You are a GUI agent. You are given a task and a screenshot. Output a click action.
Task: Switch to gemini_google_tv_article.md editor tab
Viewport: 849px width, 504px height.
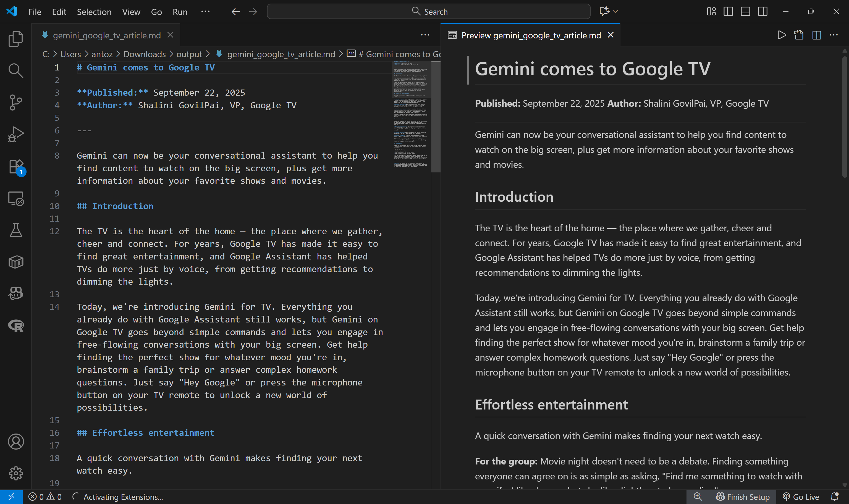(107, 35)
